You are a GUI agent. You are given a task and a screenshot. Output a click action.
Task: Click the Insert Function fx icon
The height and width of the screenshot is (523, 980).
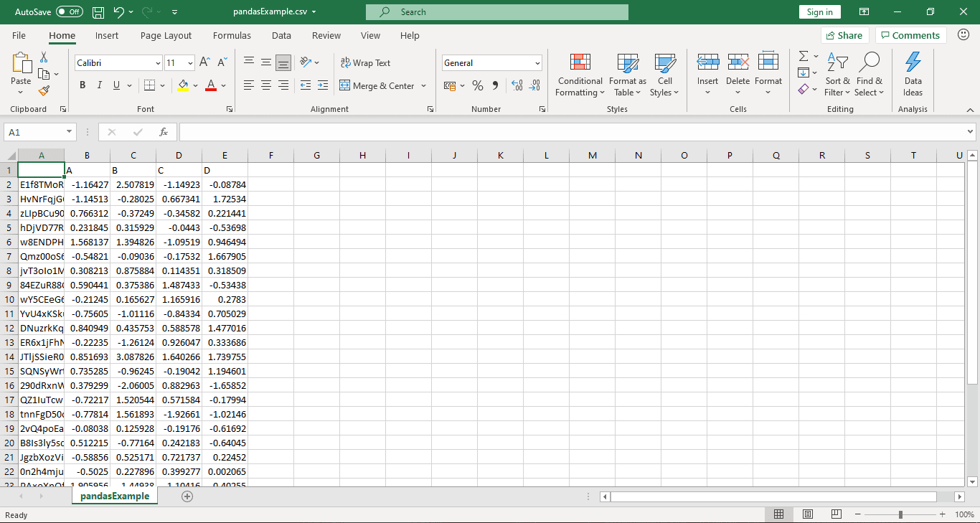(x=164, y=132)
